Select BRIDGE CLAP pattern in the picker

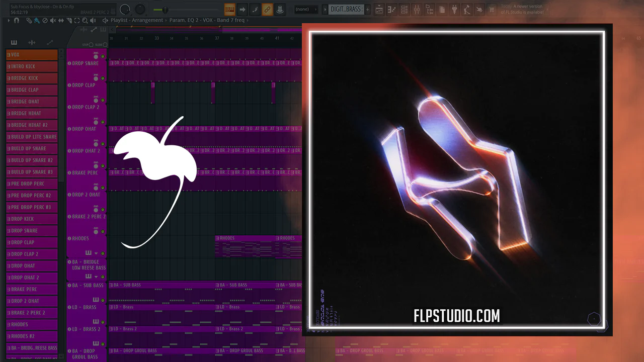point(32,90)
